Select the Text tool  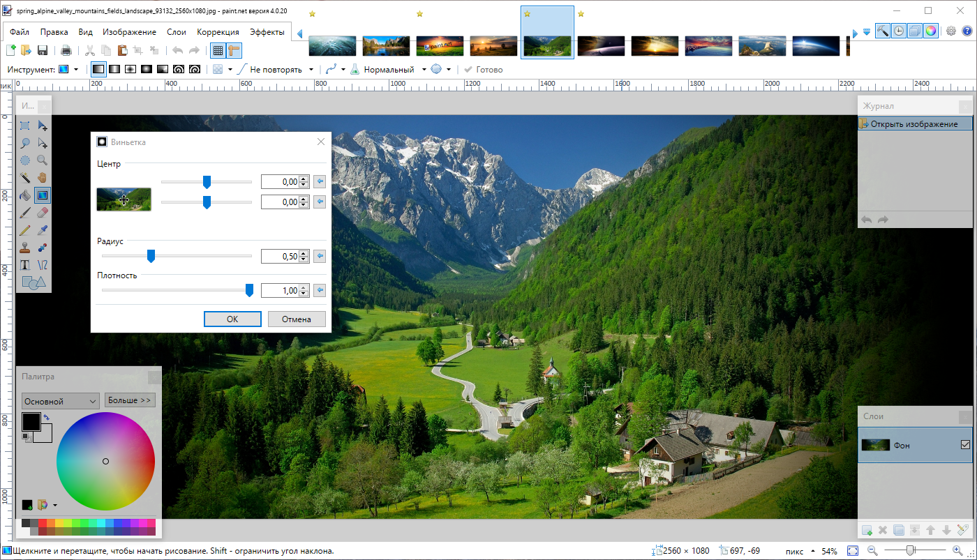[x=25, y=265]
